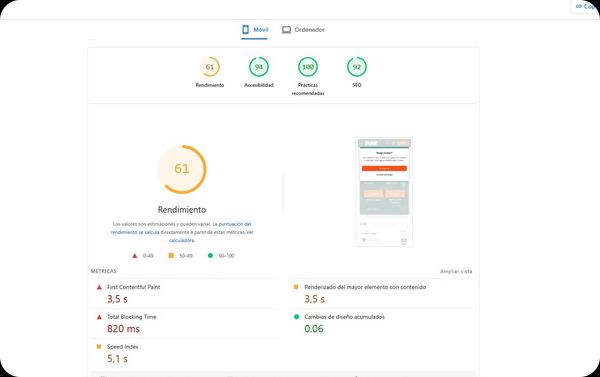Click the red triangle next to Total Blocking Time
Image resolution: width=600 pixels, height=377 pixels.
[99, 317]
